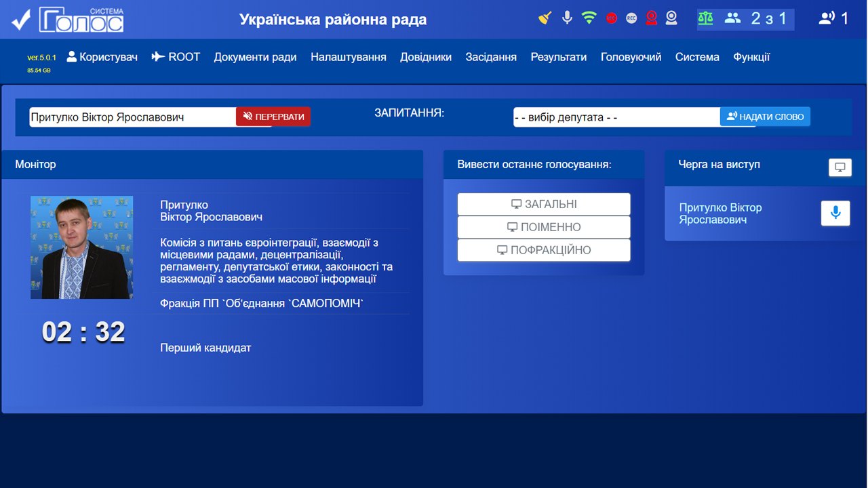Toggle the white REC recording button
The image size is (868, 488).
coord(631,18)
